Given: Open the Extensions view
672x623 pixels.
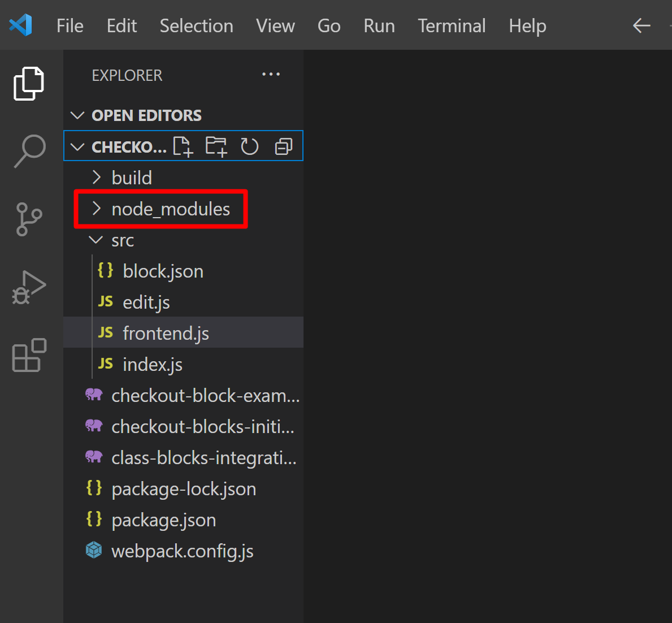Looking at the screenshot, I should coord(29,355).
